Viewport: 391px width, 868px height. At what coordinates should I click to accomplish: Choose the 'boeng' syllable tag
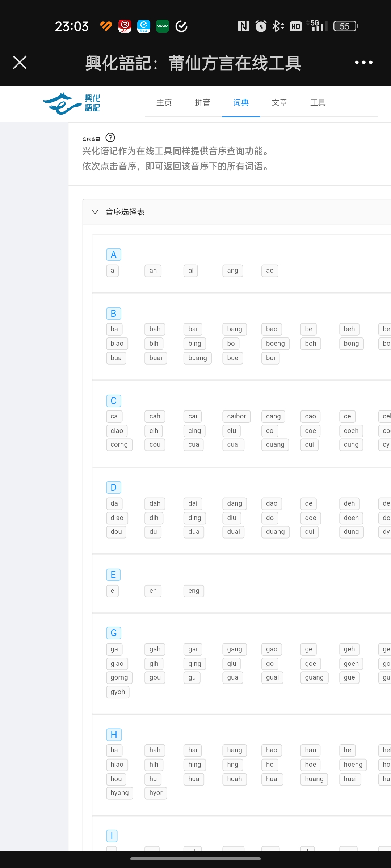click(x=276, y=344)
